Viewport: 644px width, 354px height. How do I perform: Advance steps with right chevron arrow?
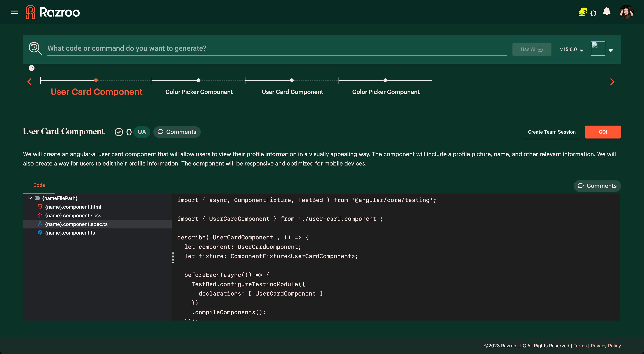[x=612, y=82]
